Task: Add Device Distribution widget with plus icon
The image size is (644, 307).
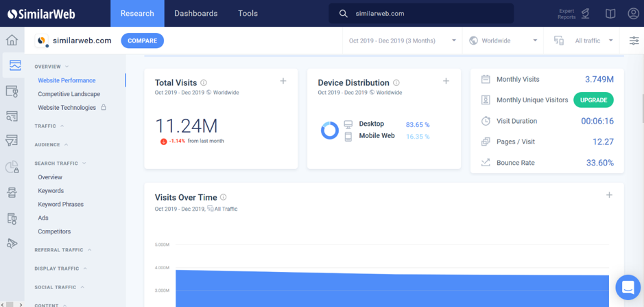Action: click(446, 81)
